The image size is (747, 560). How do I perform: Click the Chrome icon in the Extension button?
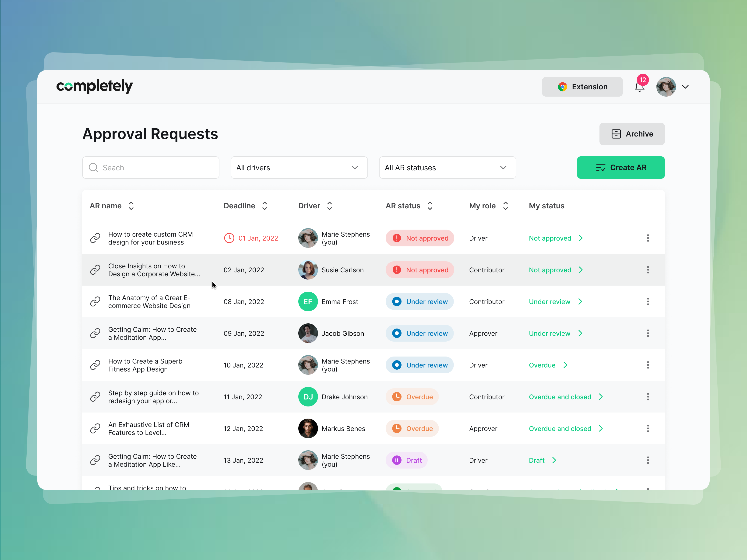coord(562,87)
